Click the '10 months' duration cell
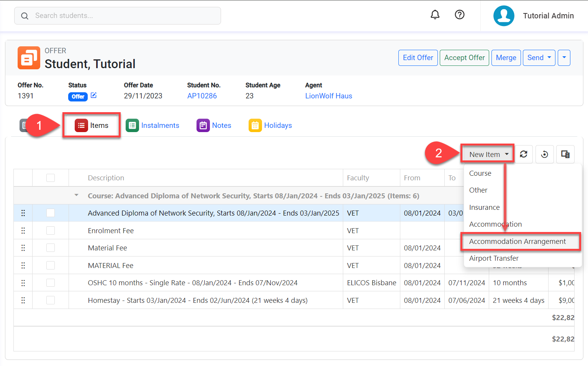588x366 pixels. coord(519,283)
